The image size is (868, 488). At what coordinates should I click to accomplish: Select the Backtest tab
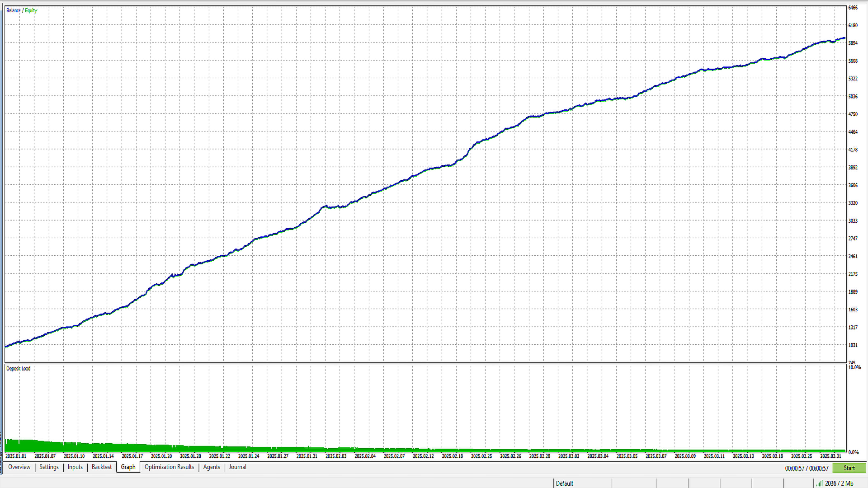tap(102, 467)
